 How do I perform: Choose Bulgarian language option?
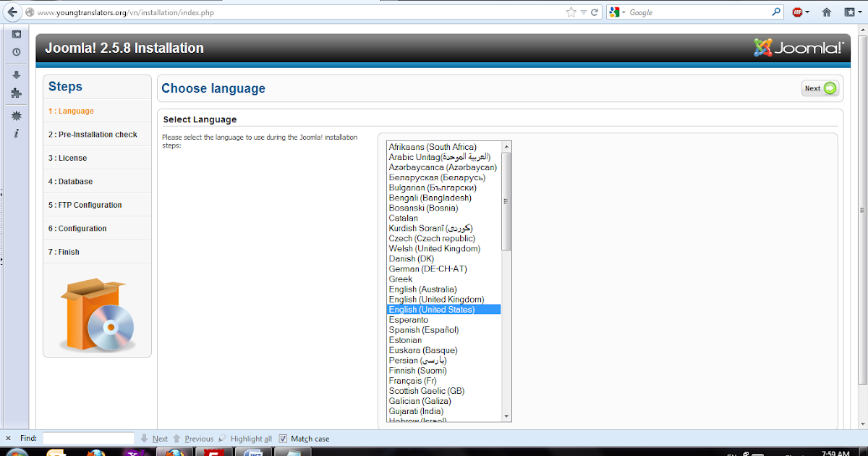(x=443, y=187)
